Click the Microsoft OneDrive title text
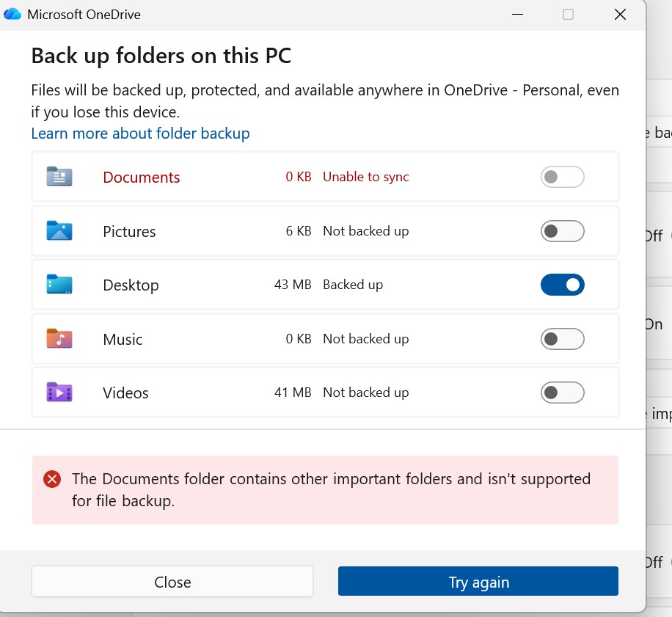Viewport: 672px width, 617px height. pos(84,15)
